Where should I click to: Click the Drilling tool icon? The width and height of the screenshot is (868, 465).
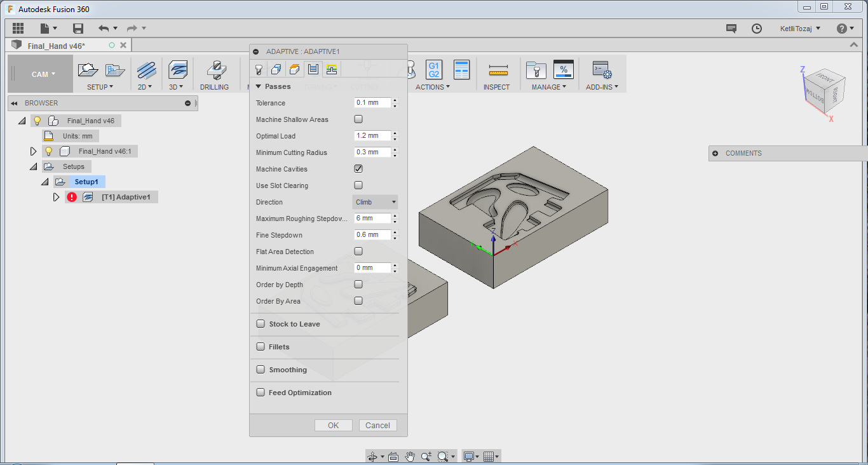217,71
